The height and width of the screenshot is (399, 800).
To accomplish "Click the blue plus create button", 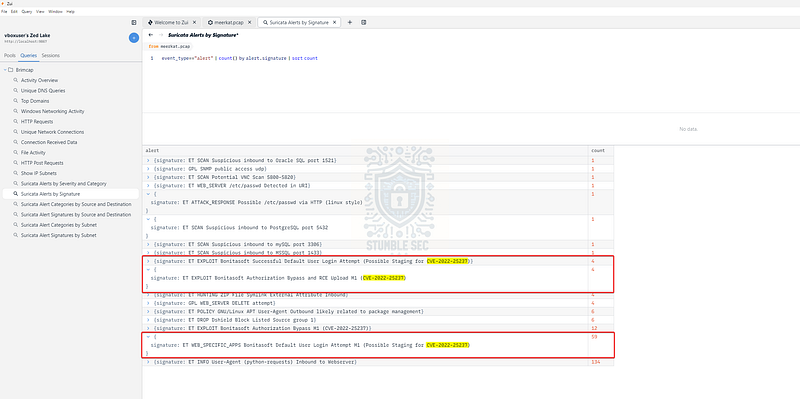I will (134, 38).
